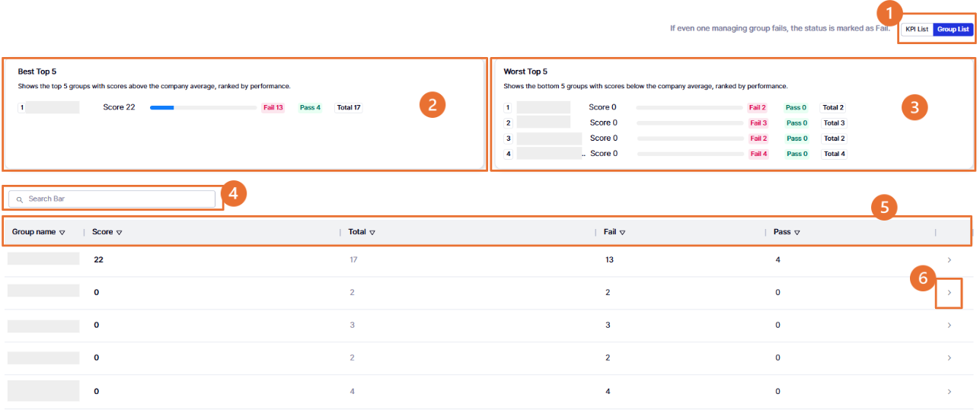Screen dimensions: 980x410
Task: Open details chevron for score 22 row
Action: tap(949, 260)
